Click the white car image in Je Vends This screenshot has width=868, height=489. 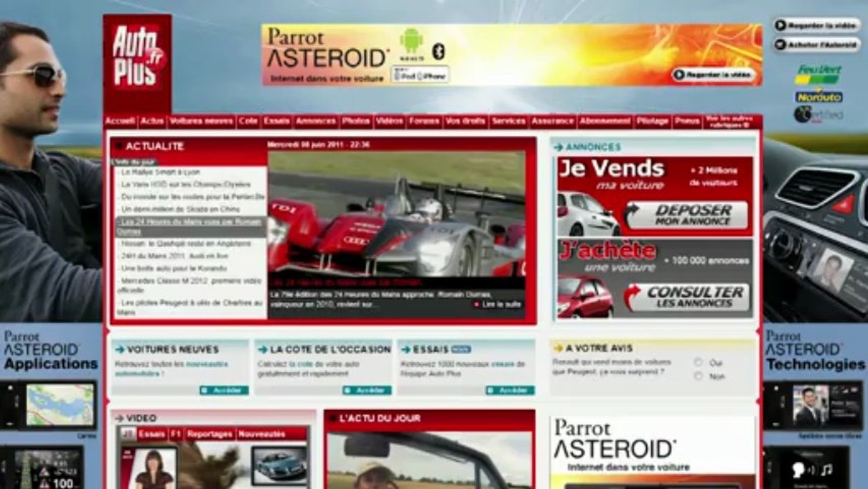pos(588,213)
